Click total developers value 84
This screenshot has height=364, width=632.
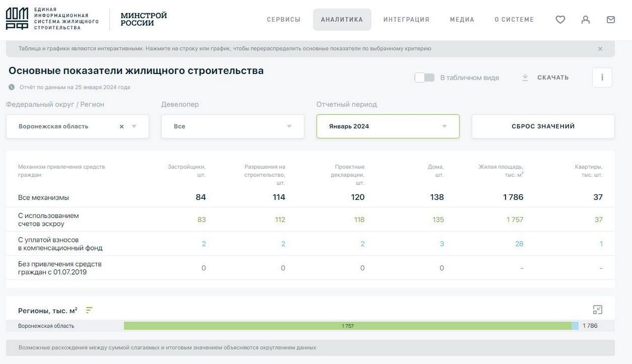point(201,197)
